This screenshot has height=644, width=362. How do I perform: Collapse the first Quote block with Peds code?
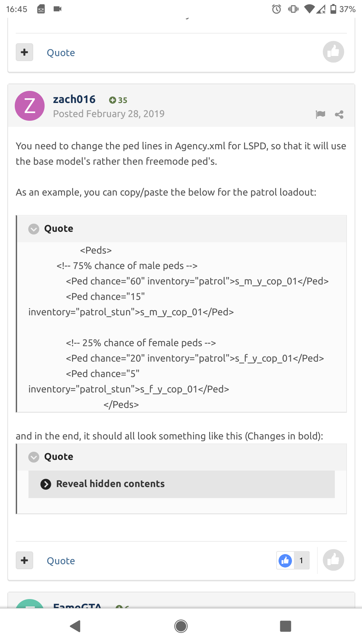[34, 229]
